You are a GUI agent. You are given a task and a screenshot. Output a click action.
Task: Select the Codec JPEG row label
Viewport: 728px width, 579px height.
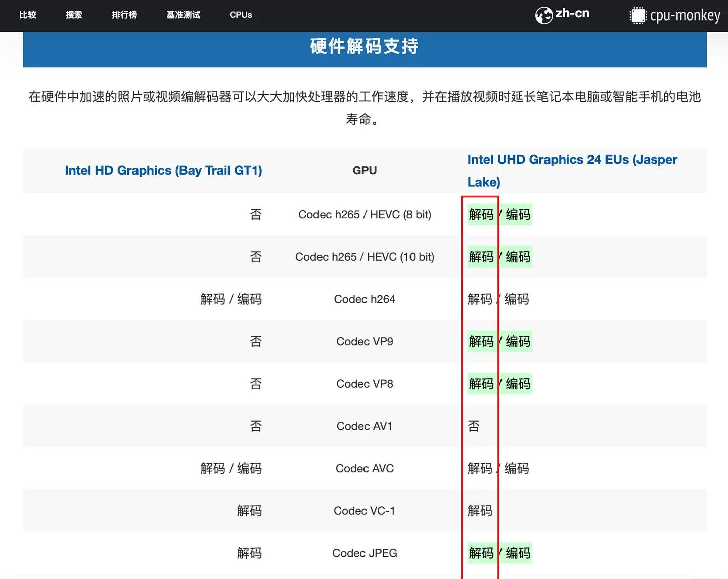pyautogui.click(x=365, y=553)
